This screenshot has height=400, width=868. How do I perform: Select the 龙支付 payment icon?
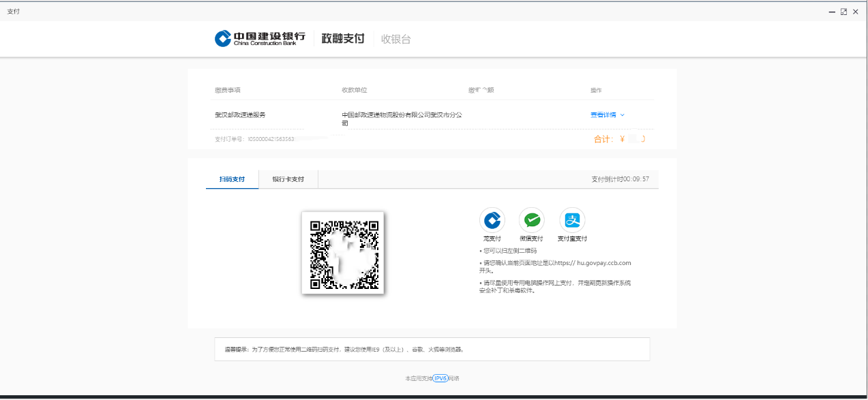(492, 220)
